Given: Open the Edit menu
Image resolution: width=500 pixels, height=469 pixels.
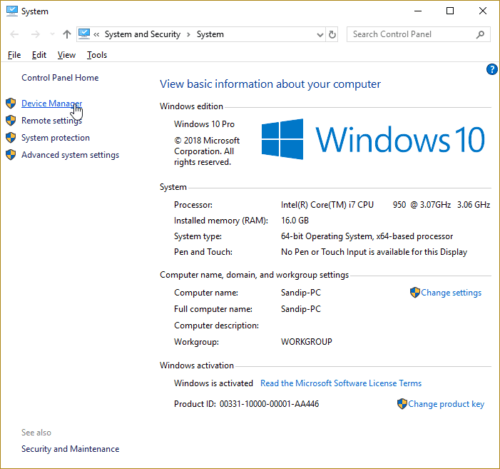Looking at the screenshot, I should (39, 55).
